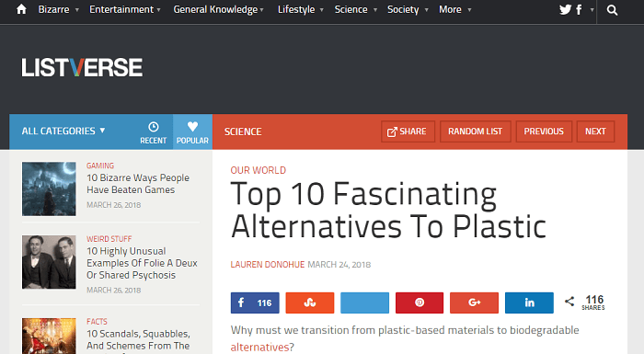
Task: Open the search magnifier icon
Action: coord(612,10)
